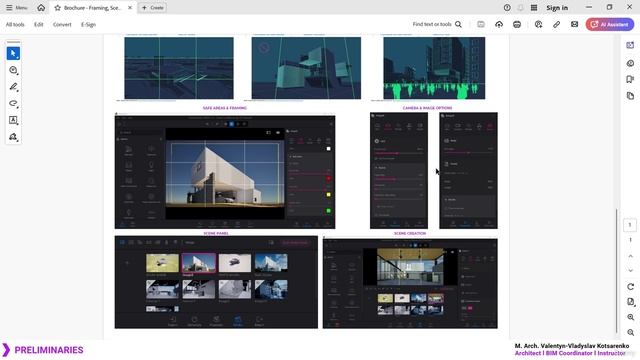Open the Edit tab
The height and width of the screenshot is (360, 640).
(x=39, y=24)
